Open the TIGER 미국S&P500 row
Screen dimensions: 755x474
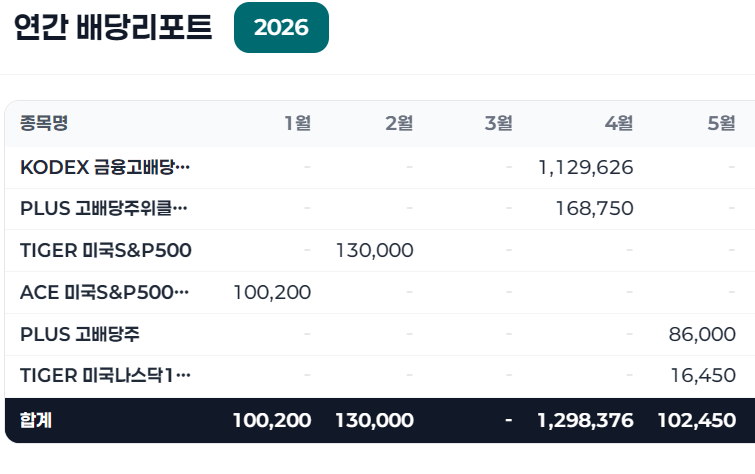pos(380,250)
